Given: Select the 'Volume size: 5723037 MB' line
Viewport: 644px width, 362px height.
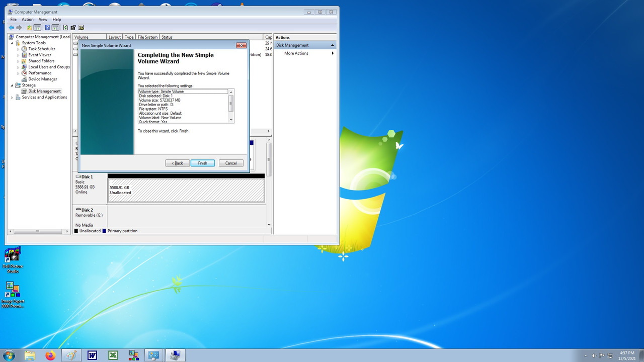Looking at the screenshot, I should coord(159,100).
